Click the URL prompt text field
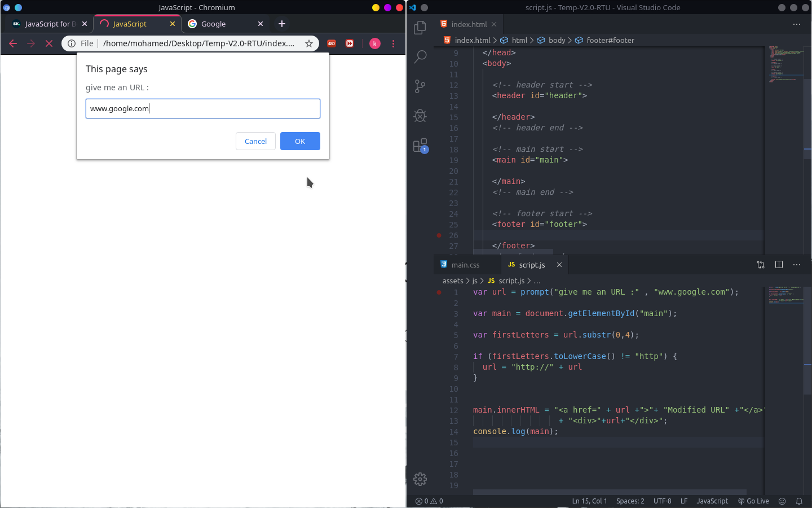This screenshot has width=812, height=508. pyautogui.click(x=203, y=108)
